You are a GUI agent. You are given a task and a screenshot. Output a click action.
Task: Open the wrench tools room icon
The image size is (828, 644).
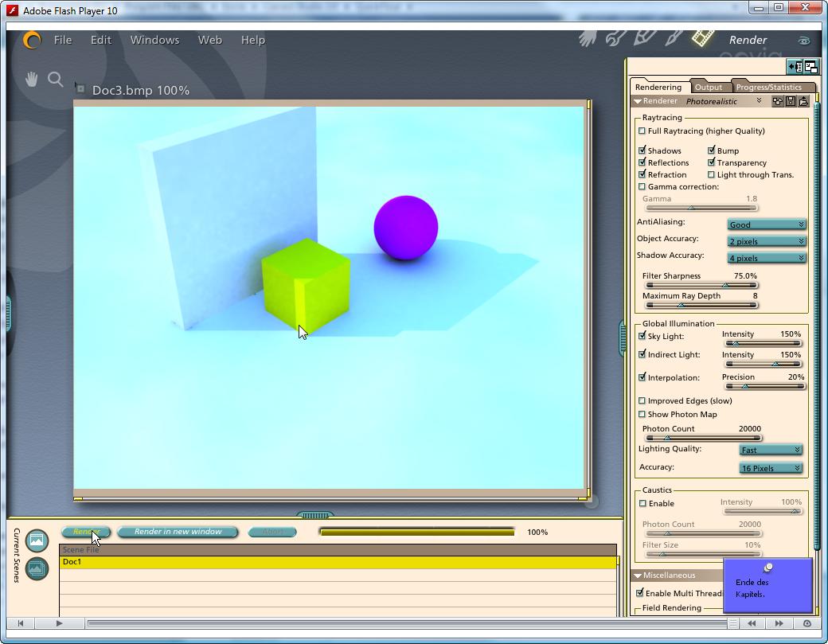[x=615, y=38]
